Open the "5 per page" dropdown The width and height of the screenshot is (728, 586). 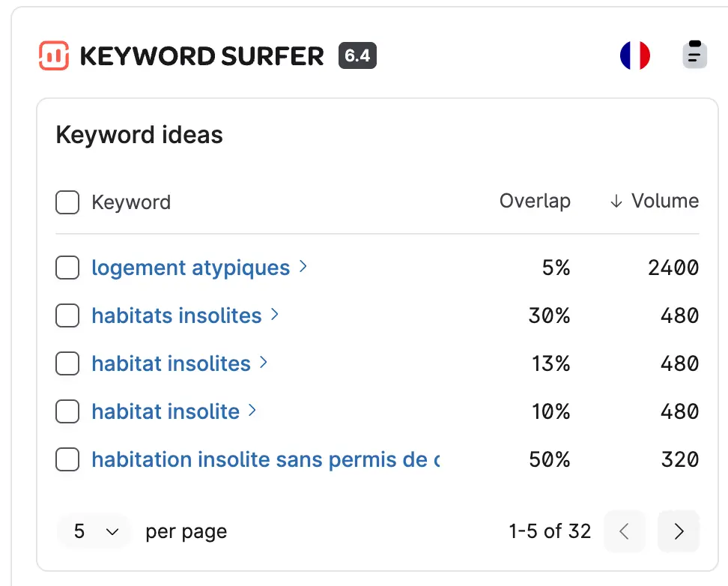tap(94, 531)
